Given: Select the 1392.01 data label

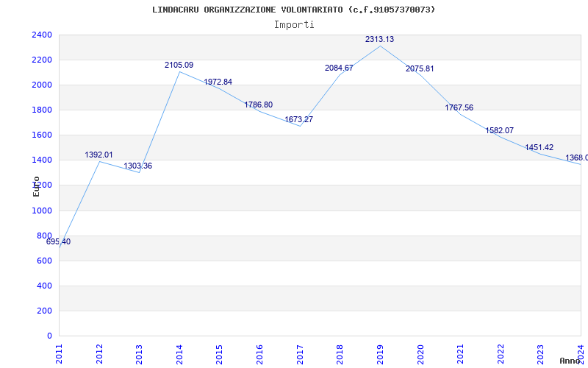Looking at the screenshot, I should 98,155.
